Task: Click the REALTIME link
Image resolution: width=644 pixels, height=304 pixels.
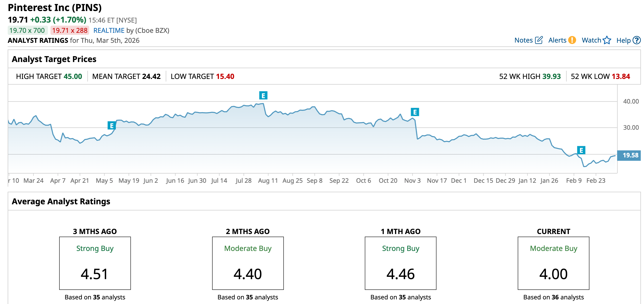Action: (109, 31)
